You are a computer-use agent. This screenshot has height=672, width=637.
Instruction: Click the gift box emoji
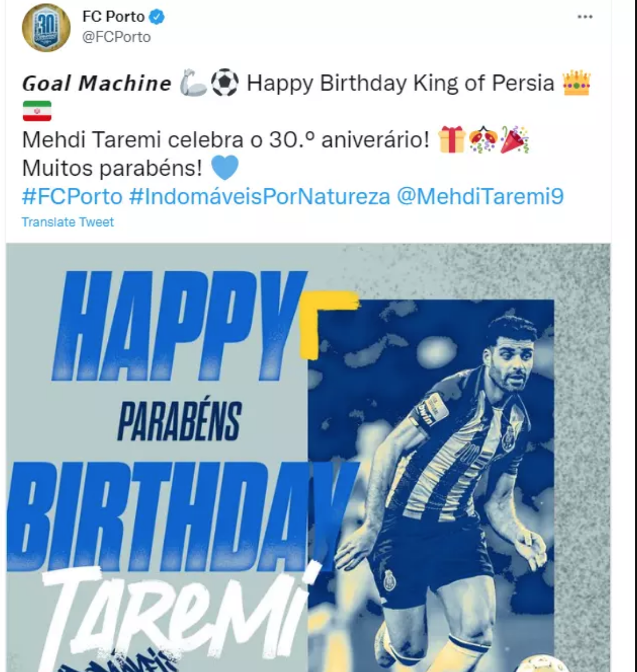pyautogui.click(x=452, y=140)
